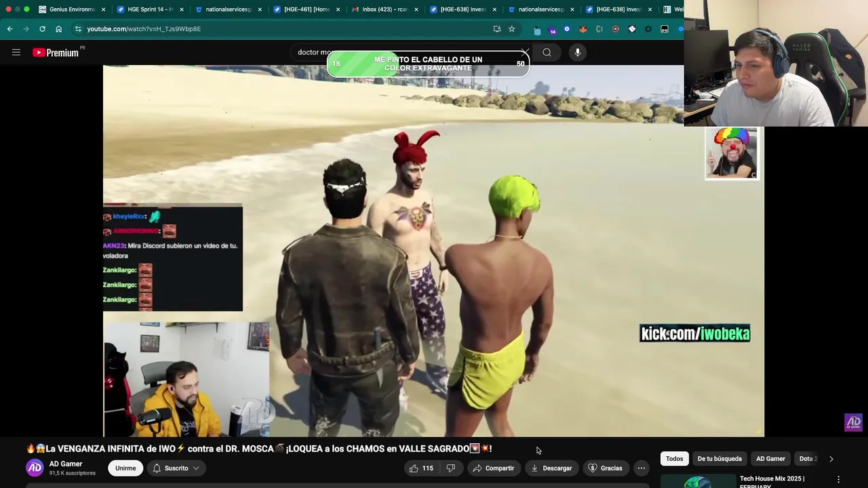Viewport: 868px width, 488px height.
Task: Download the video with Descargar
Action: (551, 468)
